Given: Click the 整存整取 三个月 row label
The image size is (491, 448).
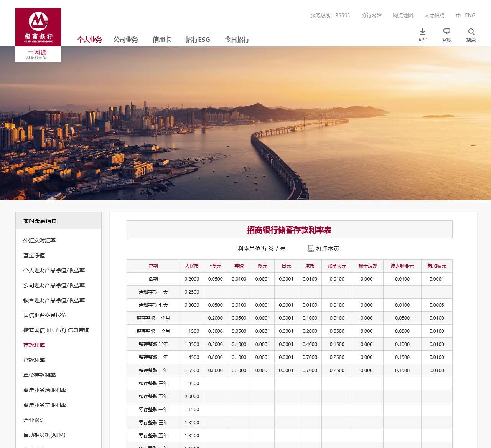Looking at the screenshot, I should pos(153,331).
